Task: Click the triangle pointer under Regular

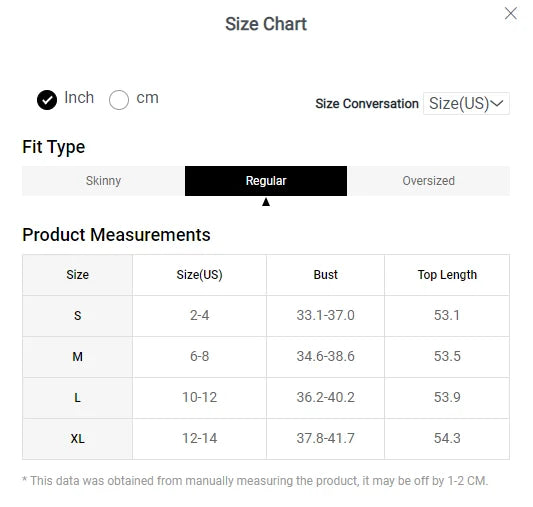Action: (266, 202)
